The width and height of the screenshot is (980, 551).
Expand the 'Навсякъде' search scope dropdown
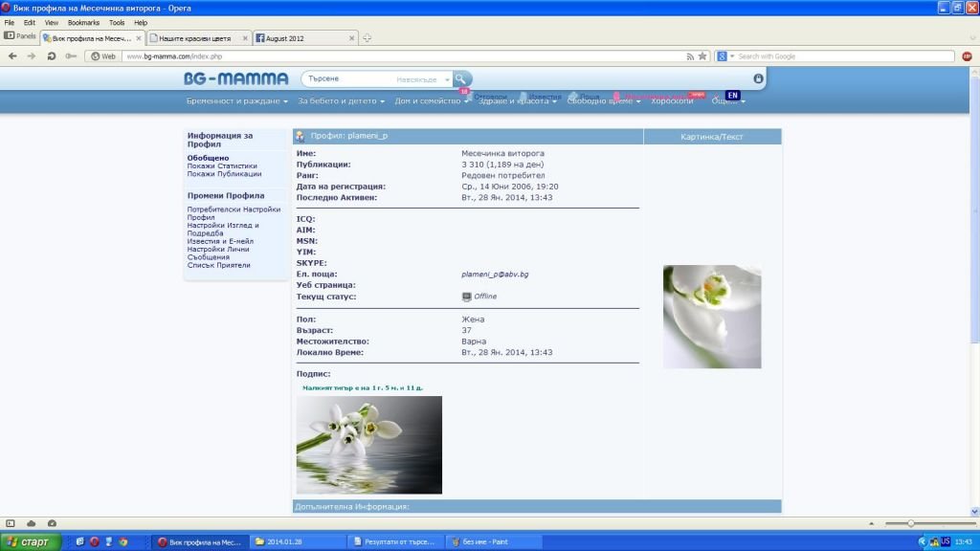(x=422, y=79)
